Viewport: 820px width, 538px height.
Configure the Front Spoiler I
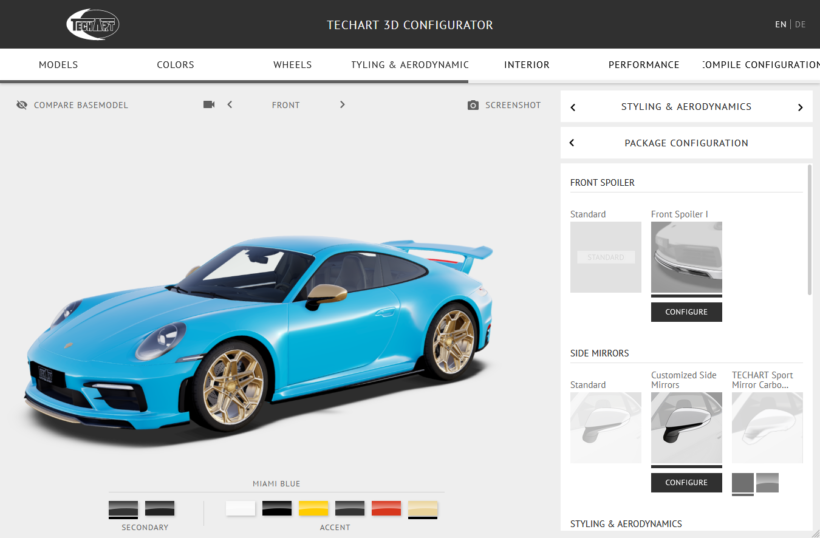(686, 312)
